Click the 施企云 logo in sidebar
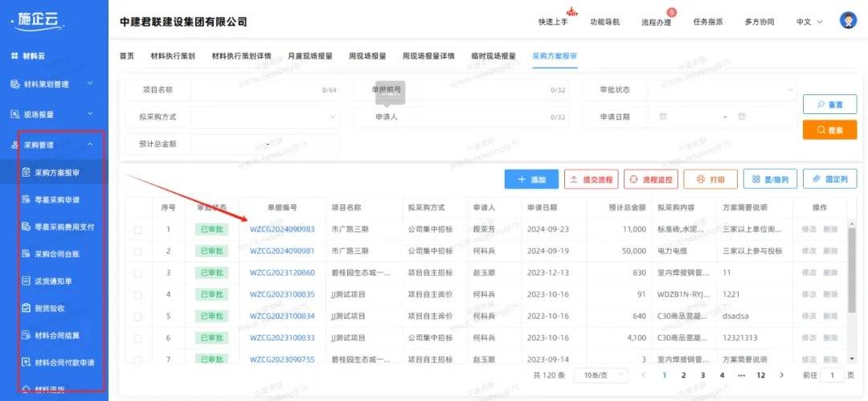Image resolution: width=868 pixels, height=401 pixels. (x=37, y=21)
